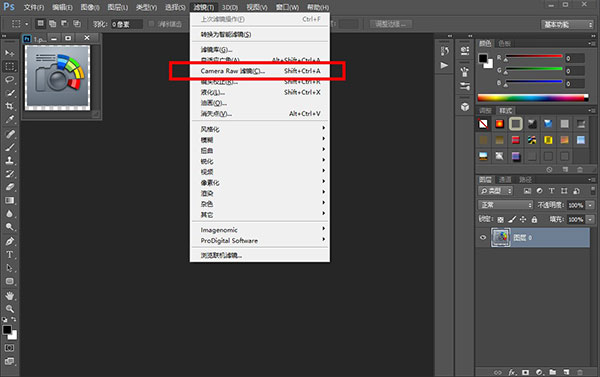Select the Eyedropper tool
600x377 pixels.
tap(10, 119)
